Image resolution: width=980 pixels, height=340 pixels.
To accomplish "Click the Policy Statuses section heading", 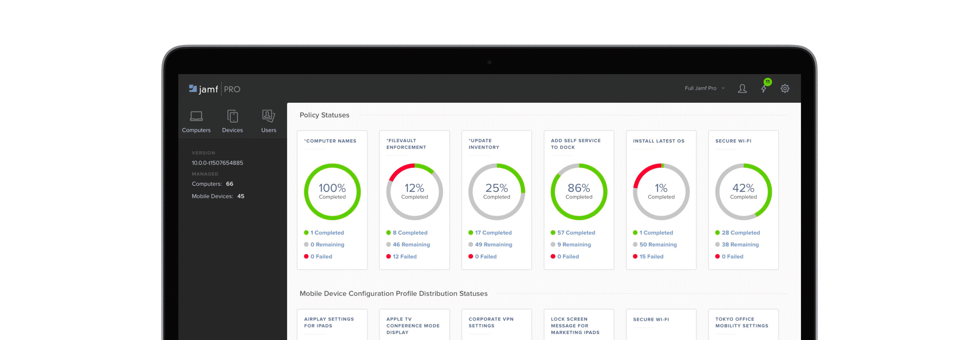I will [324, 115].
